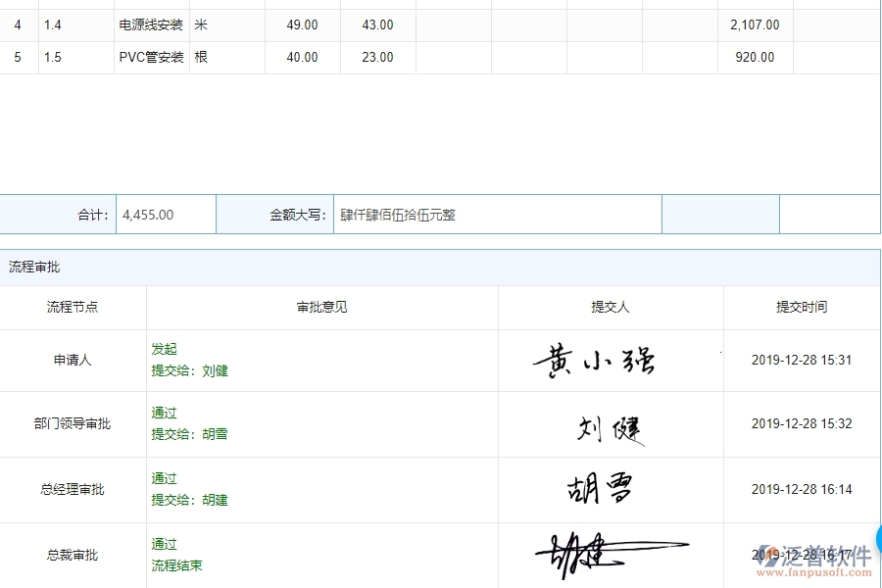Click 提交给：胡建 under 总经理审批
The height and width of the screenshot is (588, 882).
coord(189,500)
